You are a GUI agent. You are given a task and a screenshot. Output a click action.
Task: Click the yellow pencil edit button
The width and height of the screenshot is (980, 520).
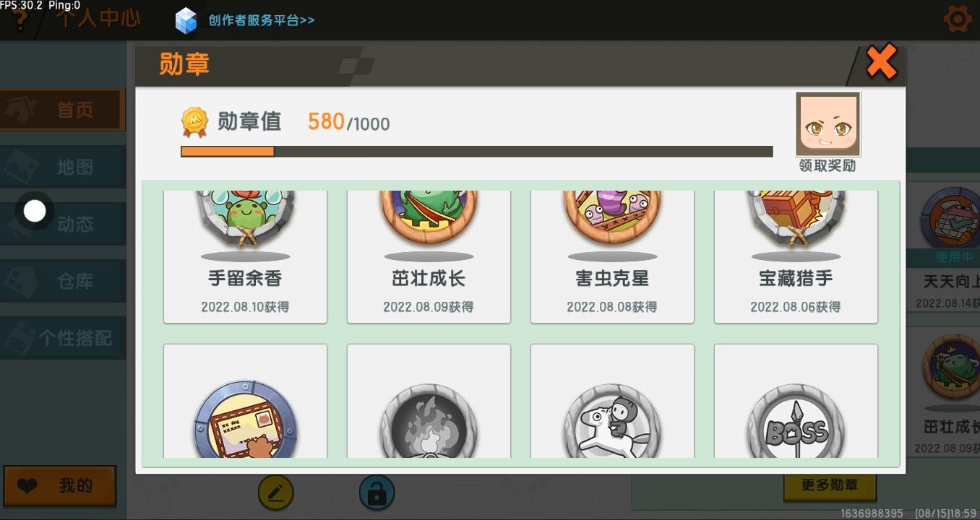(275, 493)
